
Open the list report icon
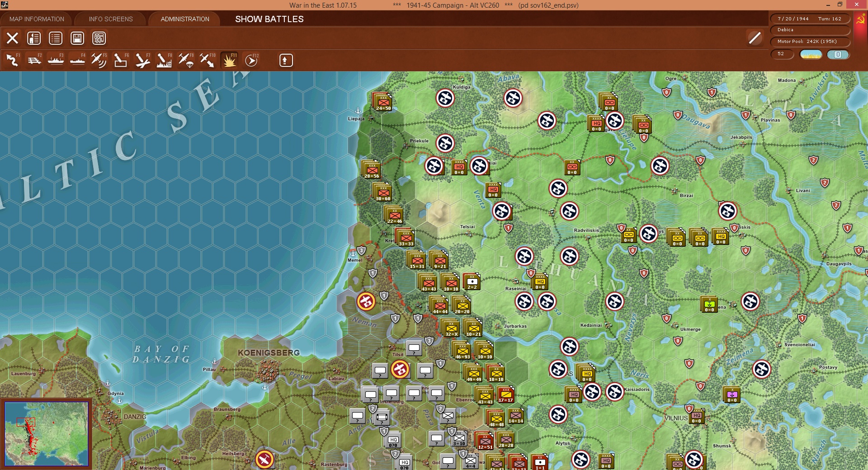tap(56, 38)
